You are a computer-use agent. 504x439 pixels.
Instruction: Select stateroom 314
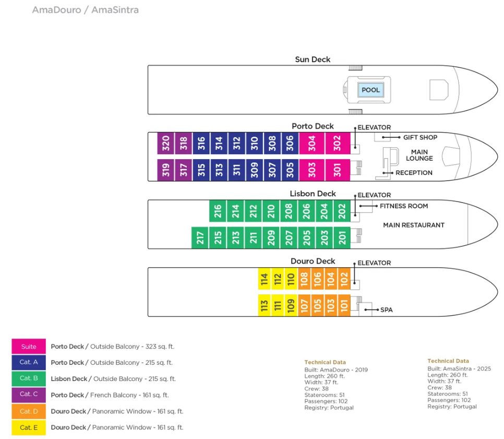pos(219,143)
